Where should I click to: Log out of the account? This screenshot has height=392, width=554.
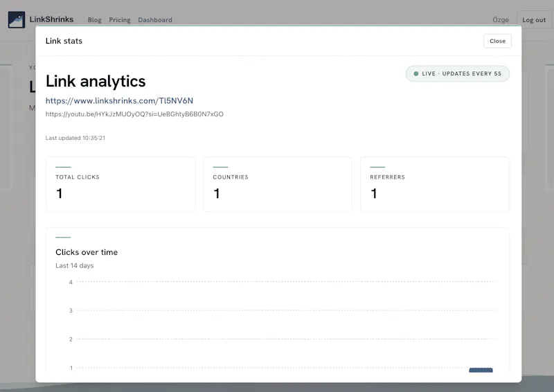534,20
